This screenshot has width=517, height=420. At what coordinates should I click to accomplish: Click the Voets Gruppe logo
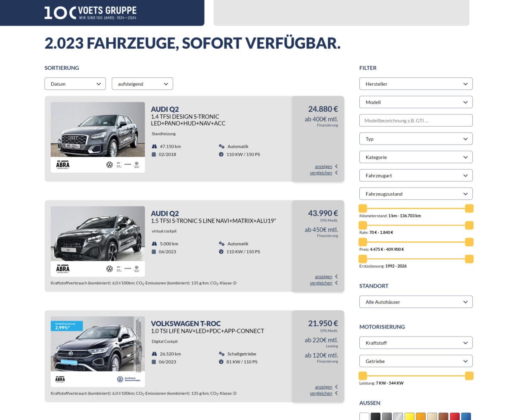tap(90, 12)
